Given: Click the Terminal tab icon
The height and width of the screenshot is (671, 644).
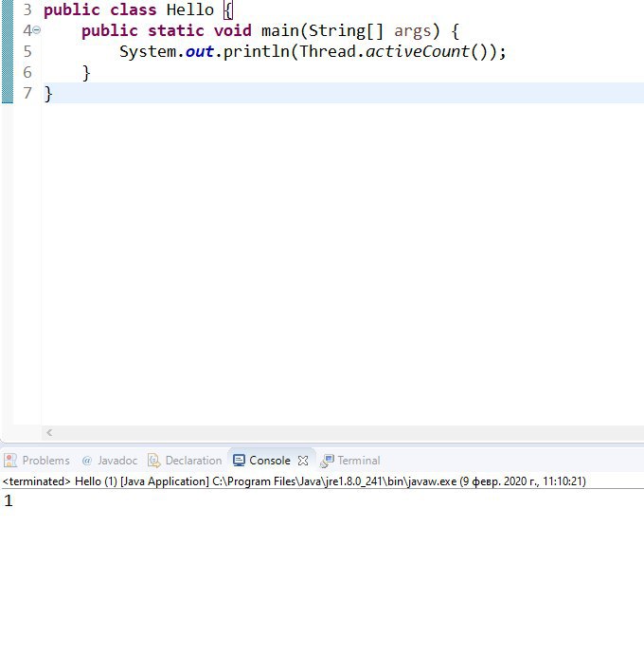Looking at the screenshot, I should coord(327,461).
